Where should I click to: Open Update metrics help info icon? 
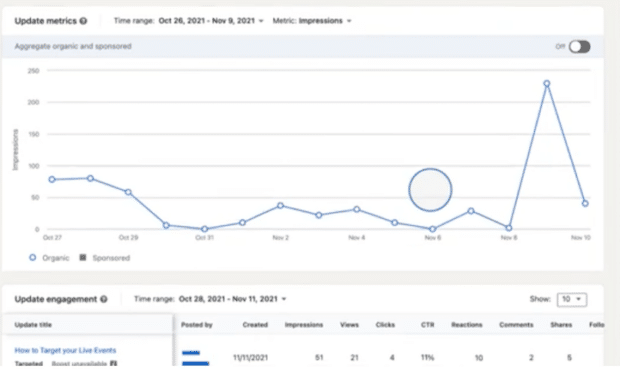(x=83, y=21)
